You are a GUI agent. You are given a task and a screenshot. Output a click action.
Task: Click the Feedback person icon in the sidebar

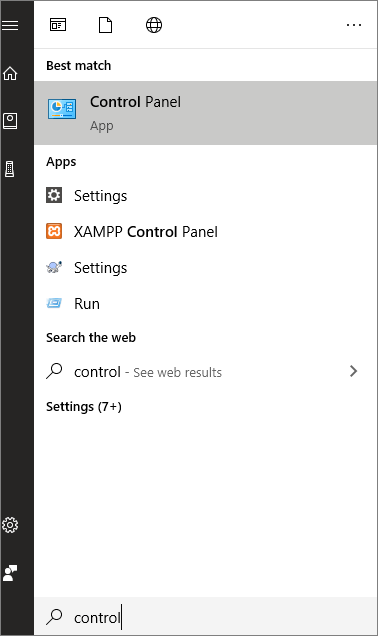coord(10,572)
